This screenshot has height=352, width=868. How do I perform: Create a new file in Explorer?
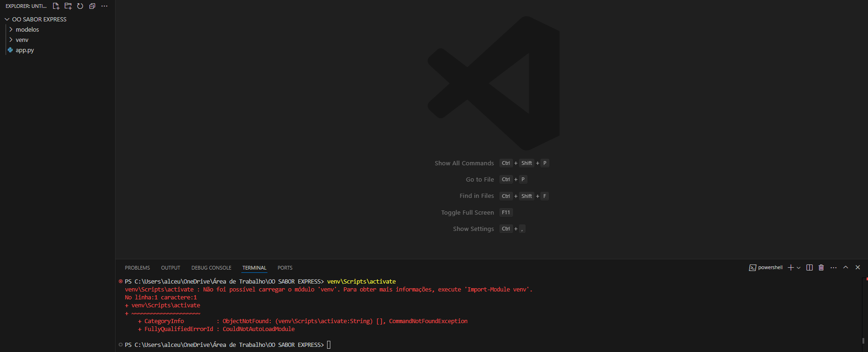pos(56,6)
